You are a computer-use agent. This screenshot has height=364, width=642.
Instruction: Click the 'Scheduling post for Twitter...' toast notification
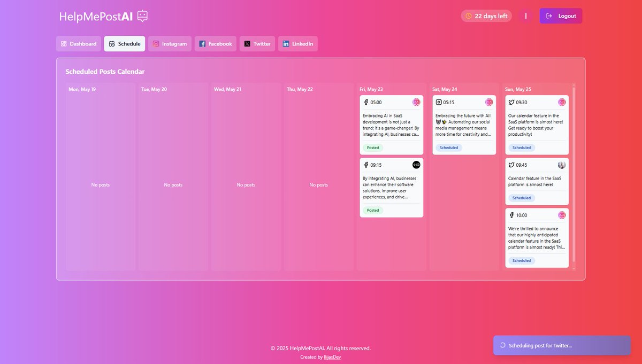pyautogui.click(x=562, y=345)
